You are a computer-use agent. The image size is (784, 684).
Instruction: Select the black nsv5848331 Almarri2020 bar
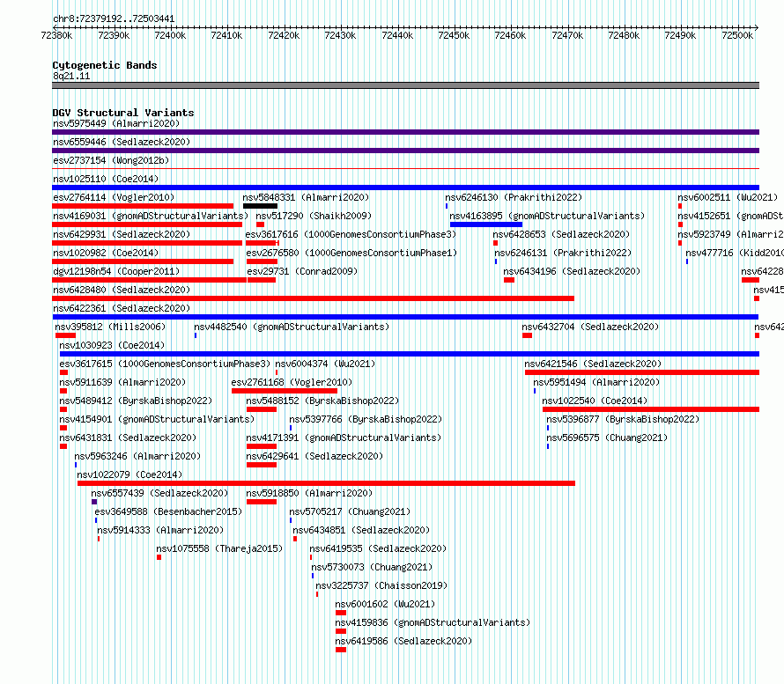pos(260,206)
